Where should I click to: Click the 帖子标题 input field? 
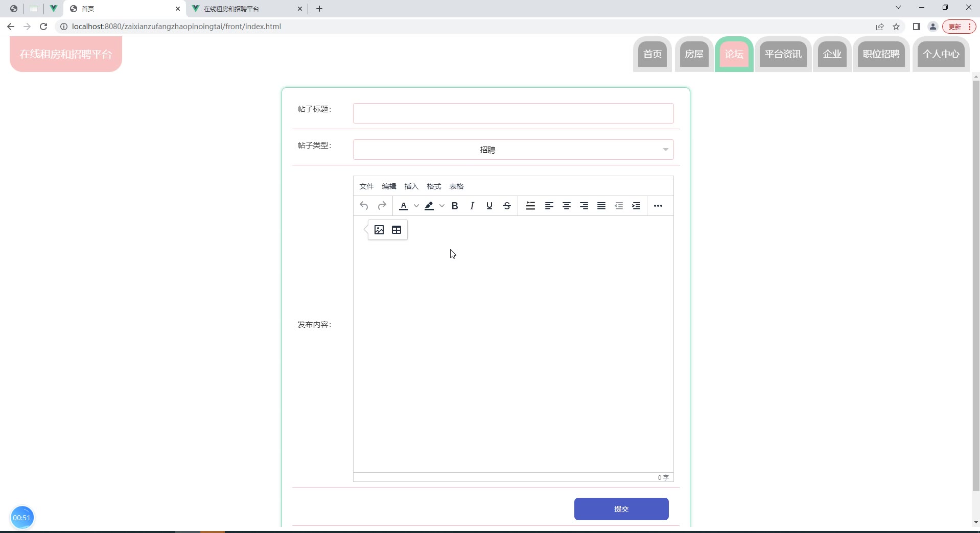[x=513, y=113]
